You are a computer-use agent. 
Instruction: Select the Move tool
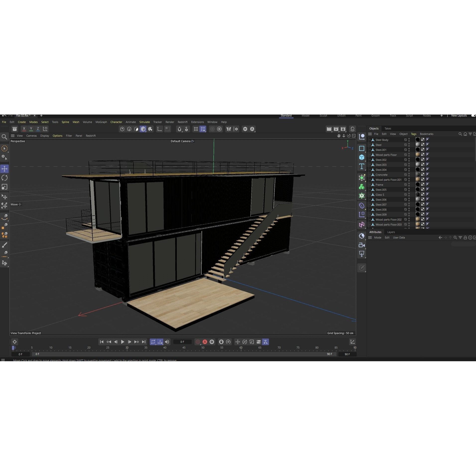pyautogui.click(x=4, y=169)
